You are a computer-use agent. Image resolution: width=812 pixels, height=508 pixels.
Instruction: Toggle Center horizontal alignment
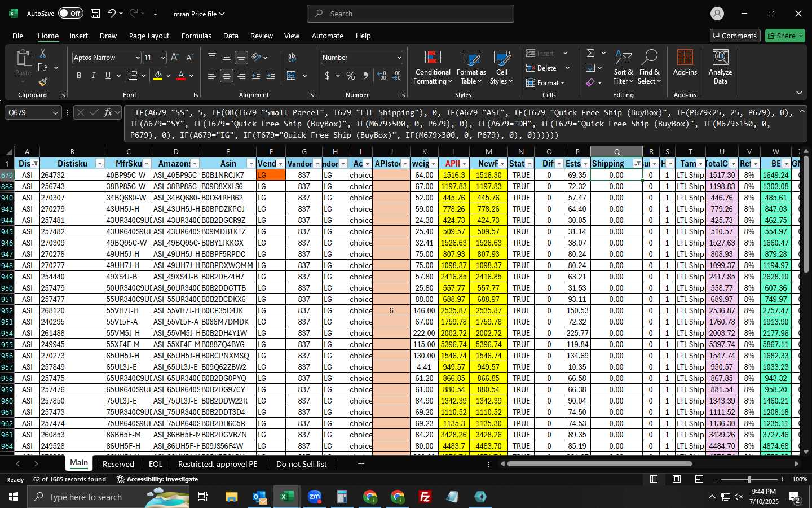tap(227, 76)
